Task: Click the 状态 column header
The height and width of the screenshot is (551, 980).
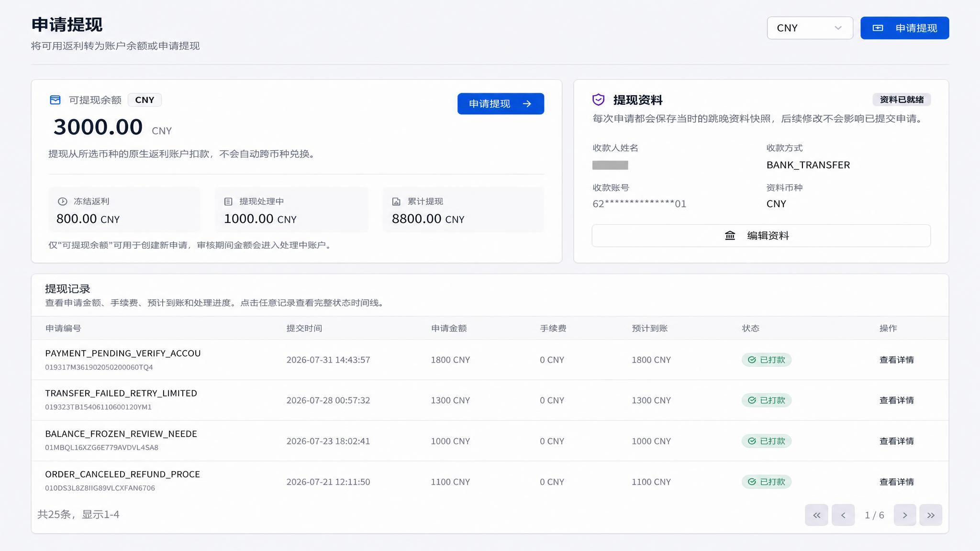Action: click(751, 328)
